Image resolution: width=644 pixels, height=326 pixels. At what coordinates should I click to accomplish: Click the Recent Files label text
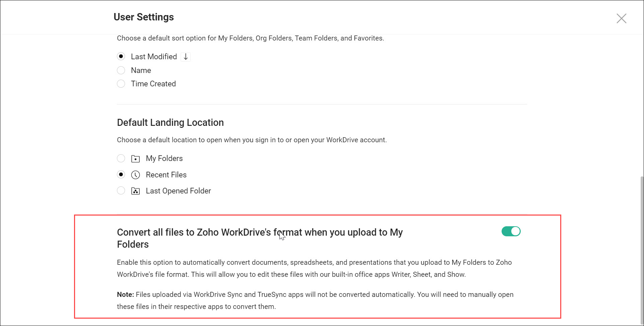tap(166, 174)
